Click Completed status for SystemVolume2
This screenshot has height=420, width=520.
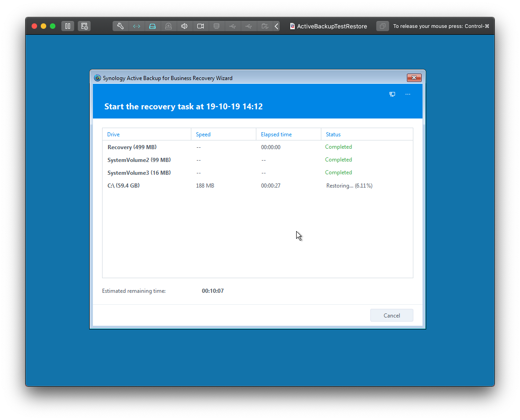pyautogui.click(x=338, y=160)
